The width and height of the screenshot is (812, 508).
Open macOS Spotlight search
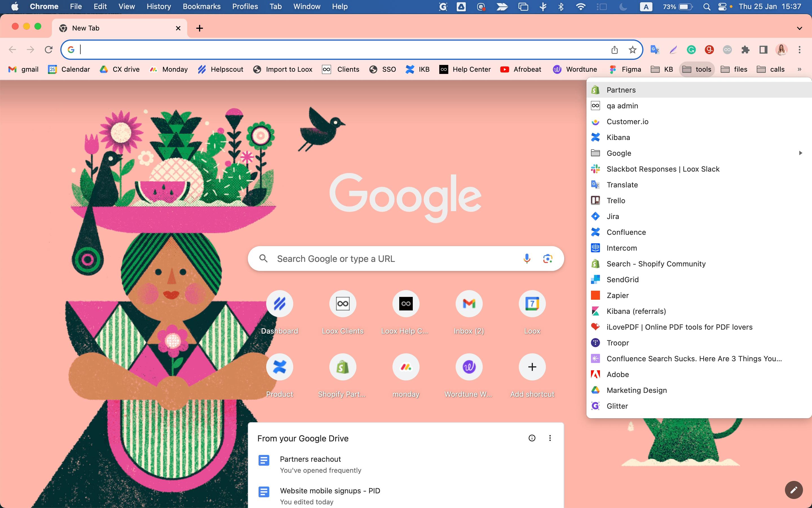point(707,7)
